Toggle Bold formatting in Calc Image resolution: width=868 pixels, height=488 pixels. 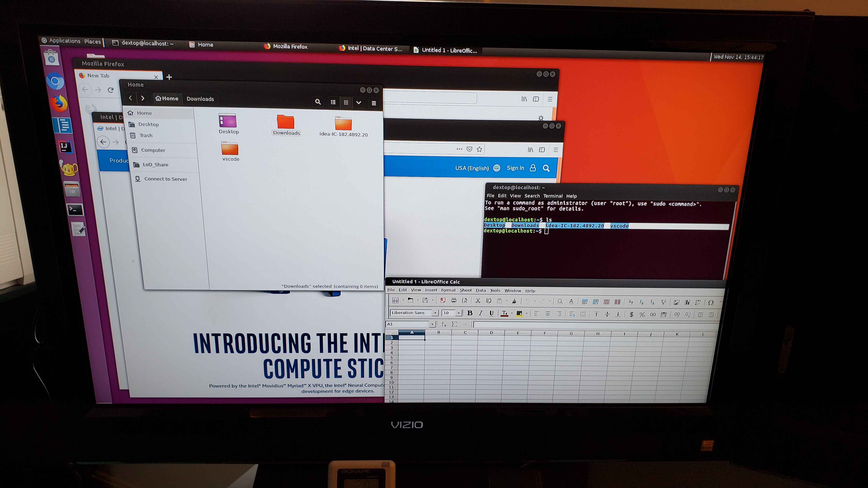[x=470, y=313]
